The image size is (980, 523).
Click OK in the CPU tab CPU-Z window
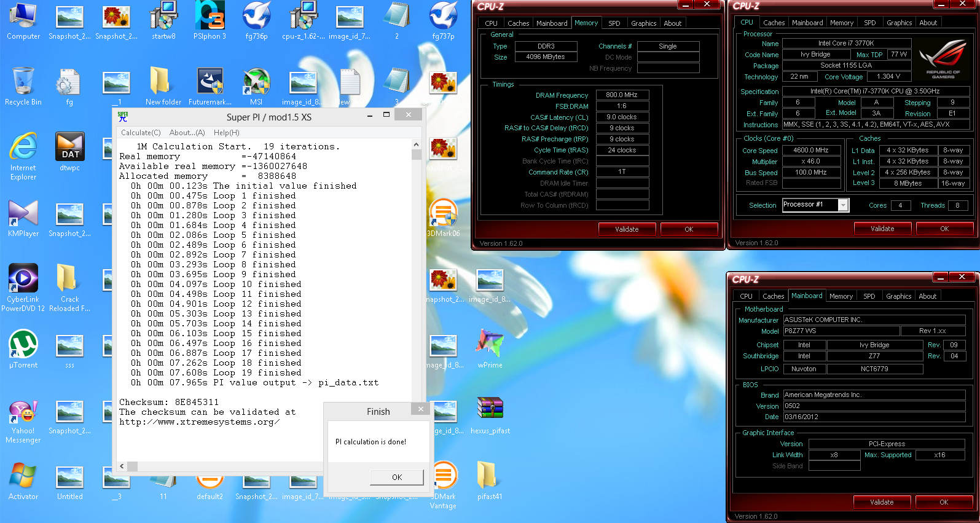pos(944,229)
